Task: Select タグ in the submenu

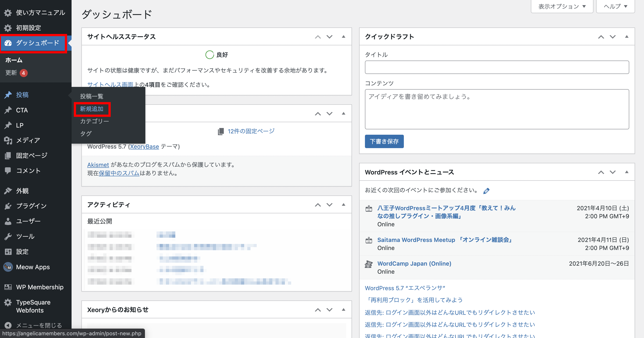Action: coord(86,134)
